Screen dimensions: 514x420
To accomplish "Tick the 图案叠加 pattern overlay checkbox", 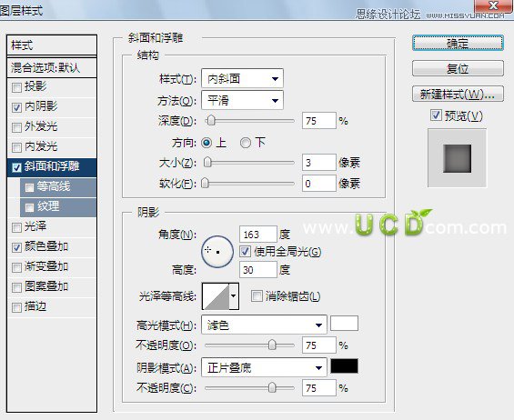I will [x=16, y=287].
